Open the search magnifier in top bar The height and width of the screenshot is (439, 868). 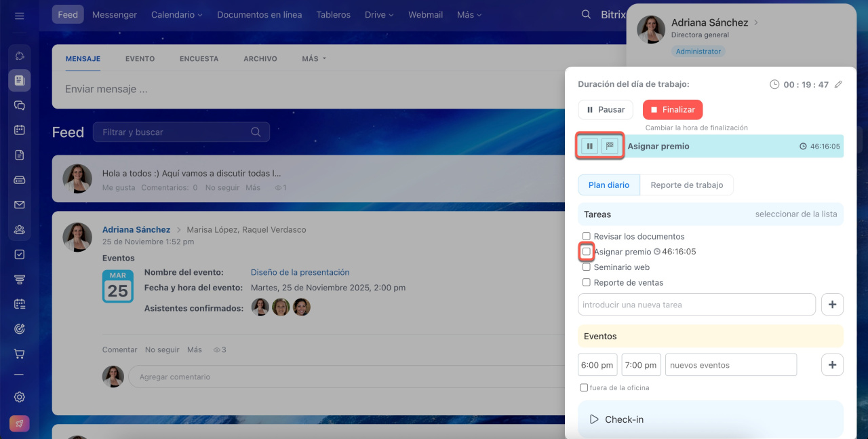point(586,15)
